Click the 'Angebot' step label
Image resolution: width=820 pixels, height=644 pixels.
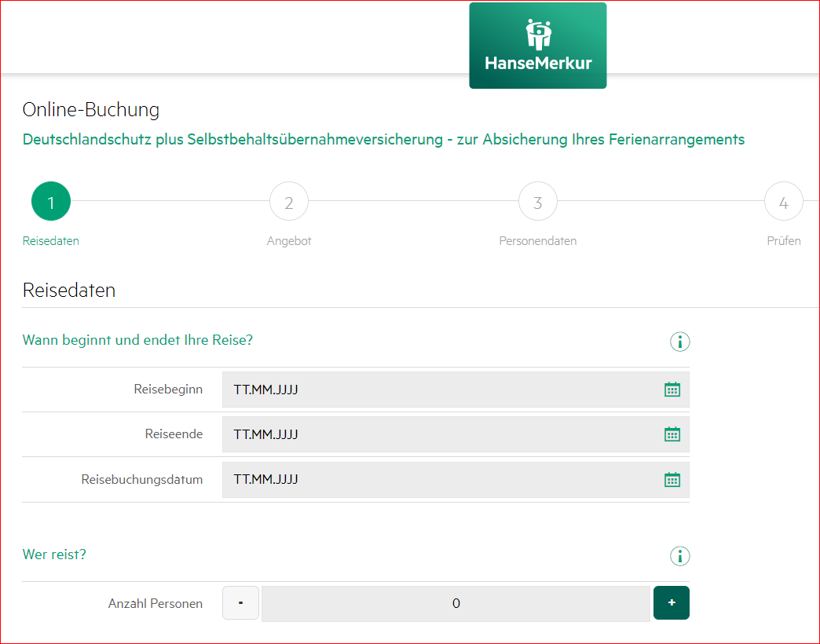(x=289, y=241)
